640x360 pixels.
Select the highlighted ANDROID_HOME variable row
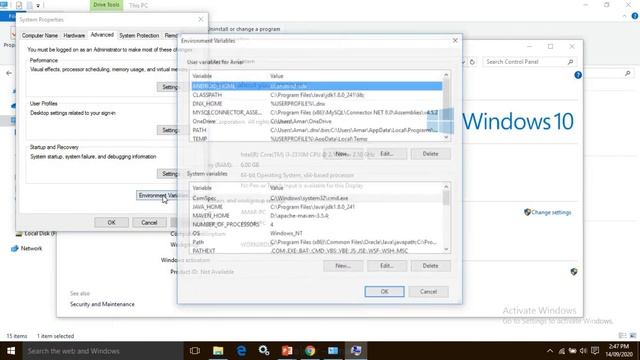(x=317, y=86)
